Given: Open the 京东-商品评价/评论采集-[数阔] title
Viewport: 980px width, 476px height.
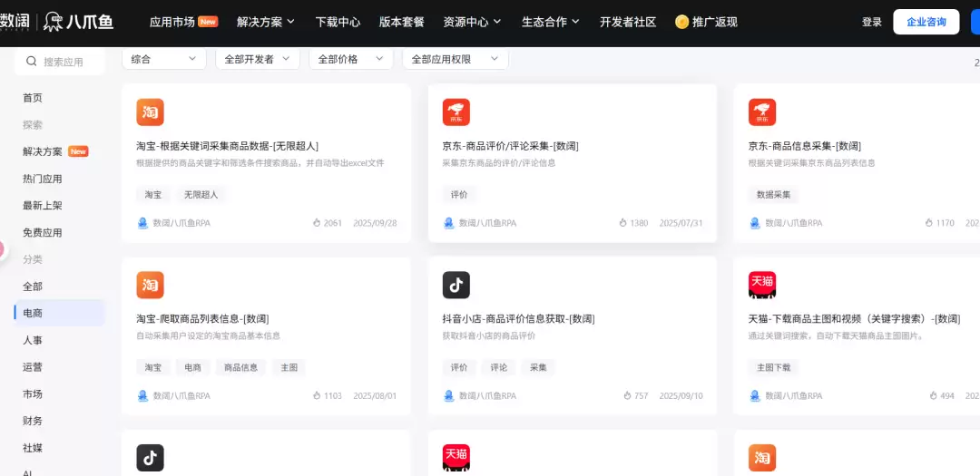Looking at the screenshot, I should coord(510,146).
